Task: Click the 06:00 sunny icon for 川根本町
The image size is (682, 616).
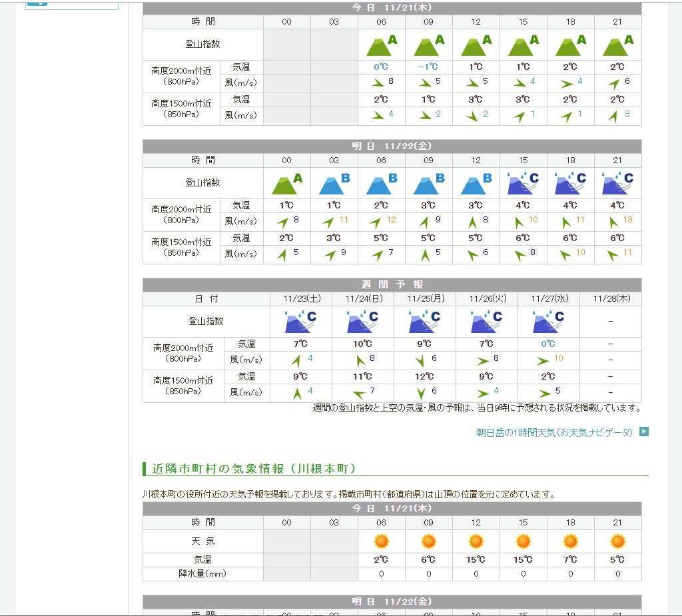Action: click(381, 541)
